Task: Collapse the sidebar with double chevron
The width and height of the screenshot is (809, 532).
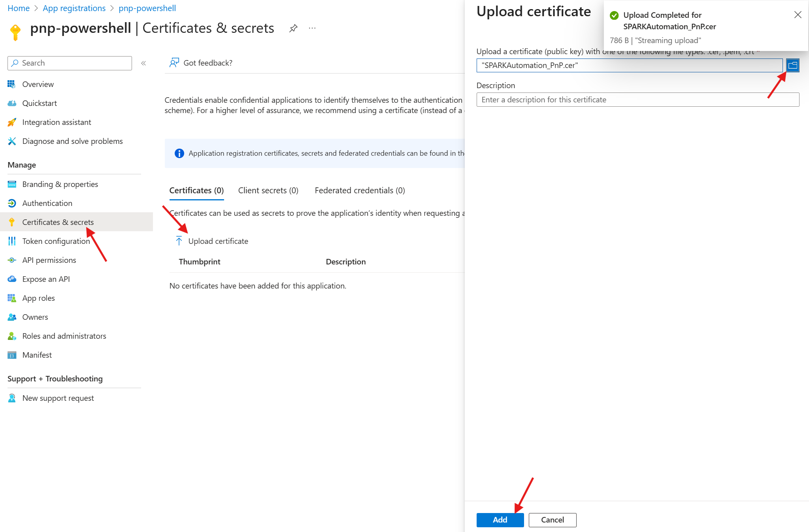Action: (x=143, y=63)
